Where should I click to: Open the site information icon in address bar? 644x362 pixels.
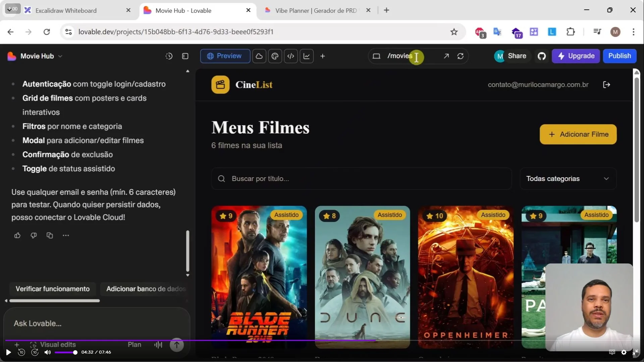coord(68,32)
